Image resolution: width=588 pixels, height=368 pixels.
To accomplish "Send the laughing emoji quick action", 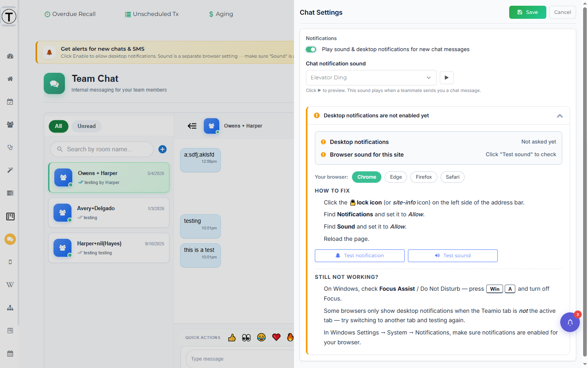I will [x=261, y=337].
